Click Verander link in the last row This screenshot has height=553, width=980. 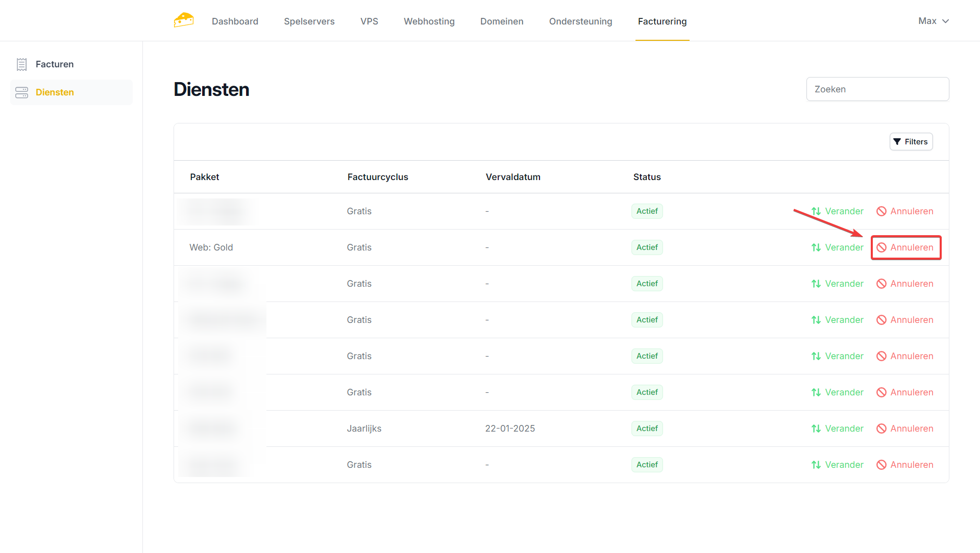(x=844, y=465)
